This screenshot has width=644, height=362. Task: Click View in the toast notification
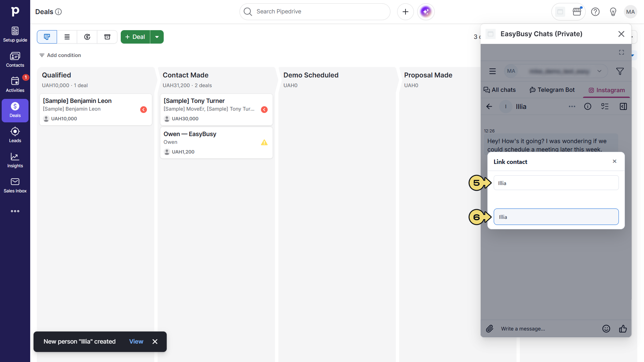point(136,342)
